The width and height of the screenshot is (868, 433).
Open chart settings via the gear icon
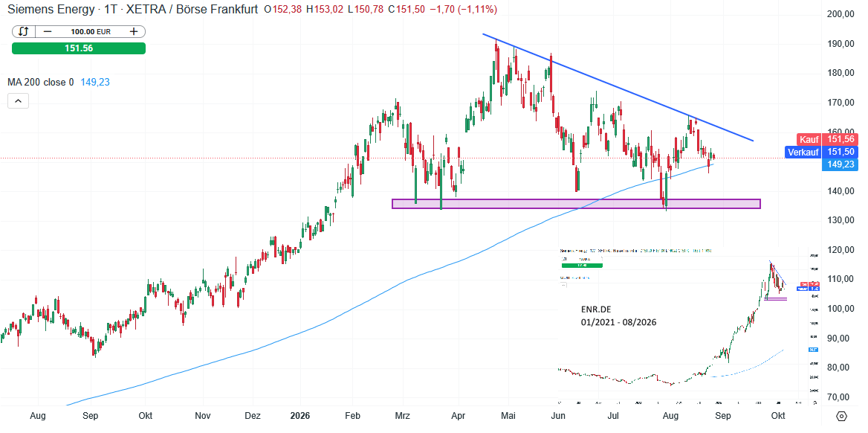point(842,417)
